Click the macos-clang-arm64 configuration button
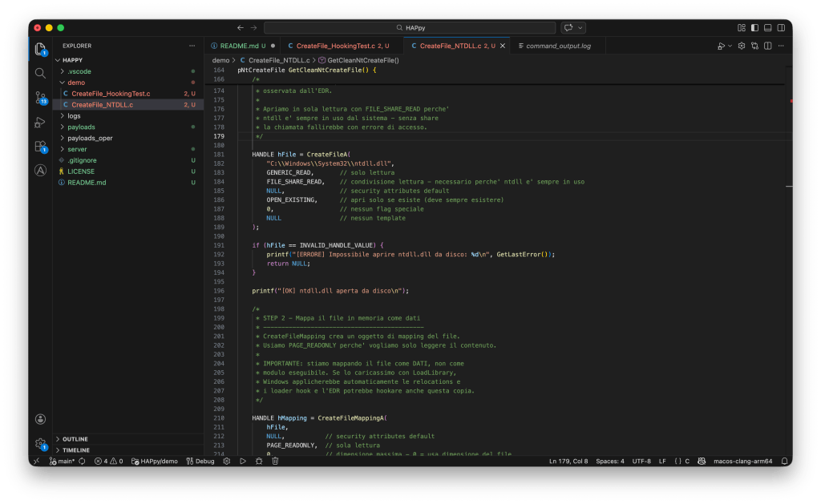 pos(745,462)
